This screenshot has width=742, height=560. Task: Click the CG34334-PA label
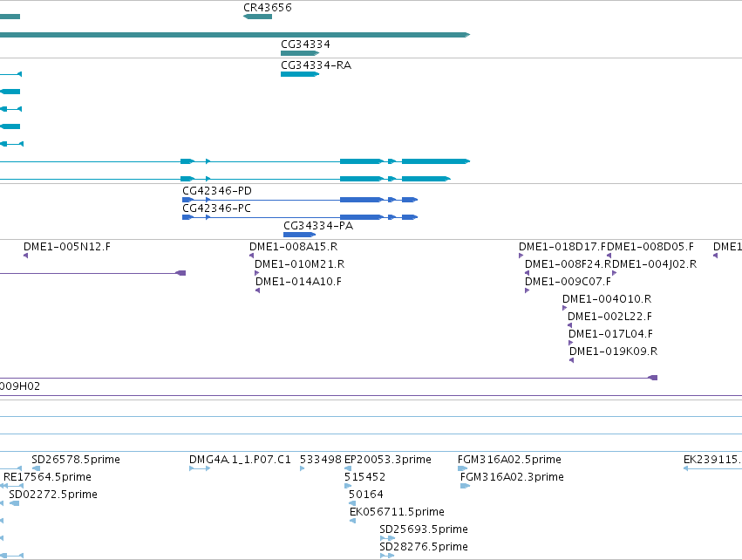(318, 226)
